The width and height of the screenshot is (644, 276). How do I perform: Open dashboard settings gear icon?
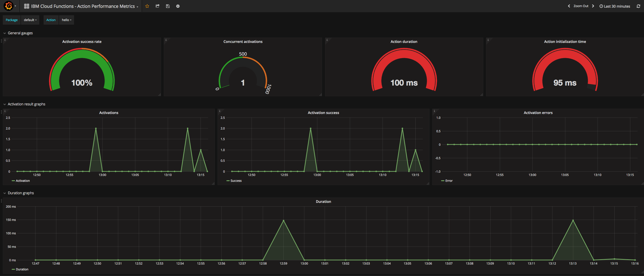click(x=178, y=6)
